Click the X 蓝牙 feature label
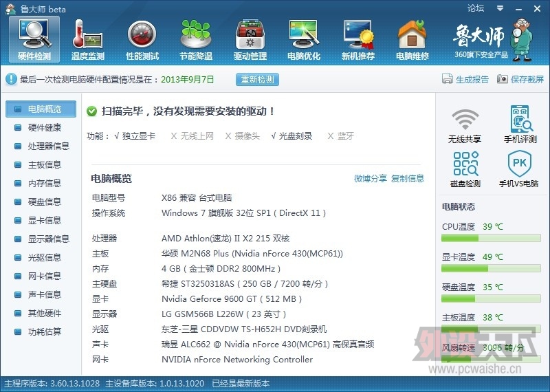The height and width of the screenshot is (392, 550). point(340,136)
